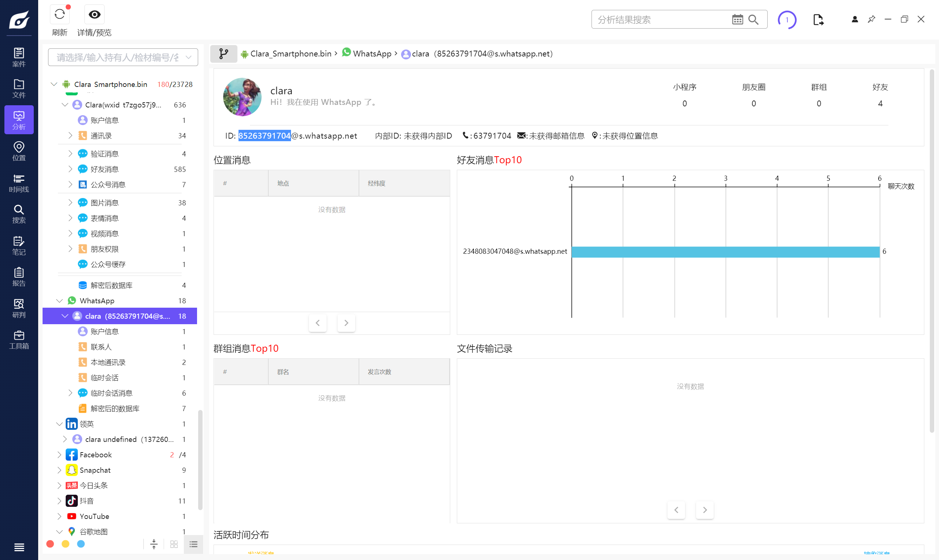Click the refresh icon in the toolbar
939x560 pixels.
coord(59,15)
